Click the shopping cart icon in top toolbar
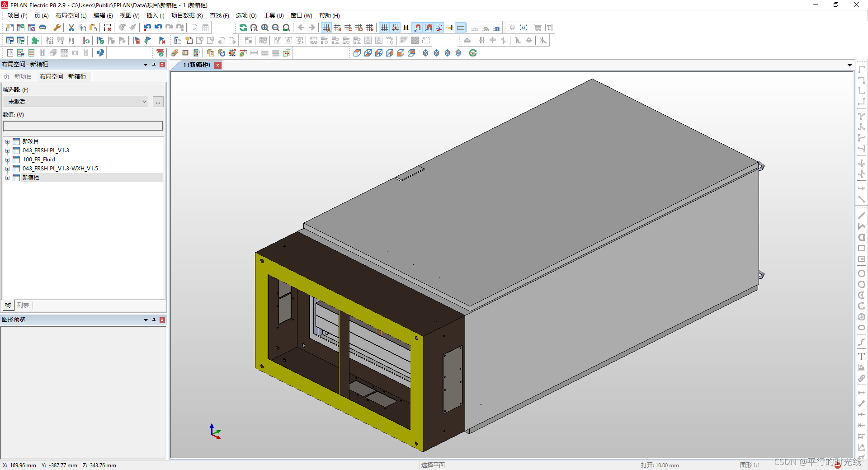The height and width of the screenshot is (470, 868). [538, 28]
